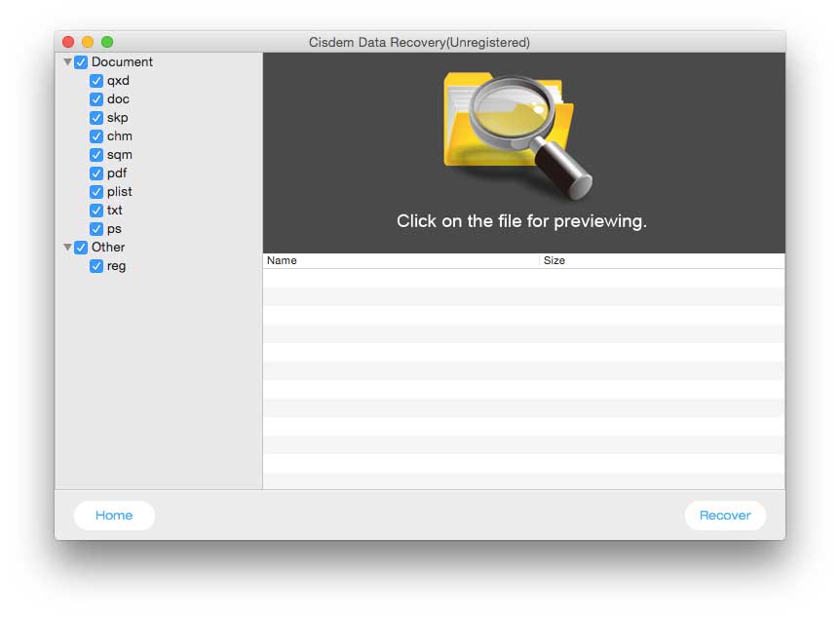Select the plist row label

tap(120, 192)
